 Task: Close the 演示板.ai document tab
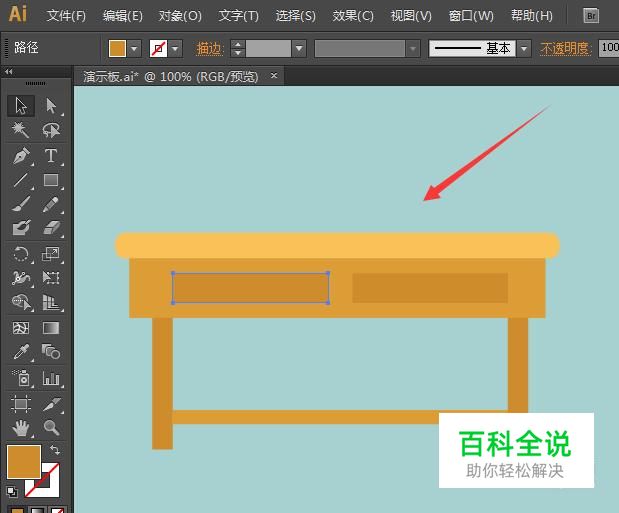point(274,75)
